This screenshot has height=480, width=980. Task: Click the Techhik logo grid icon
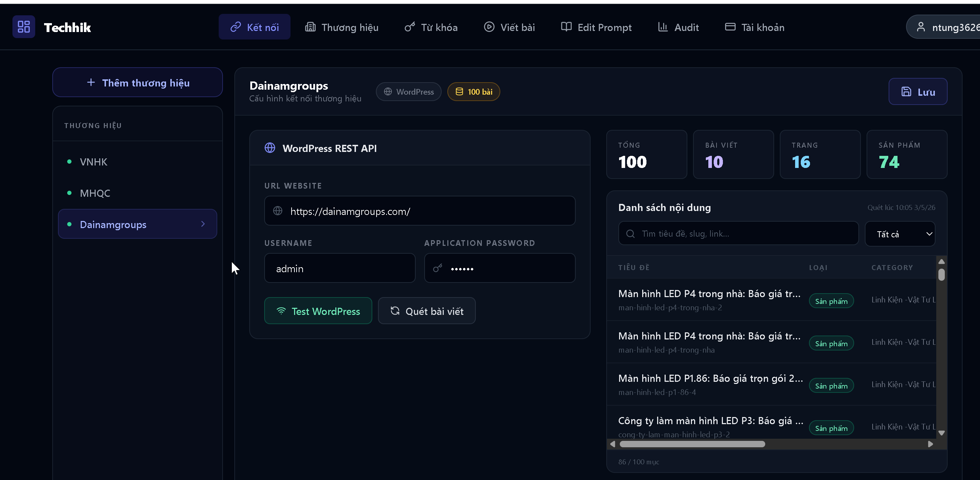point(23,27)
